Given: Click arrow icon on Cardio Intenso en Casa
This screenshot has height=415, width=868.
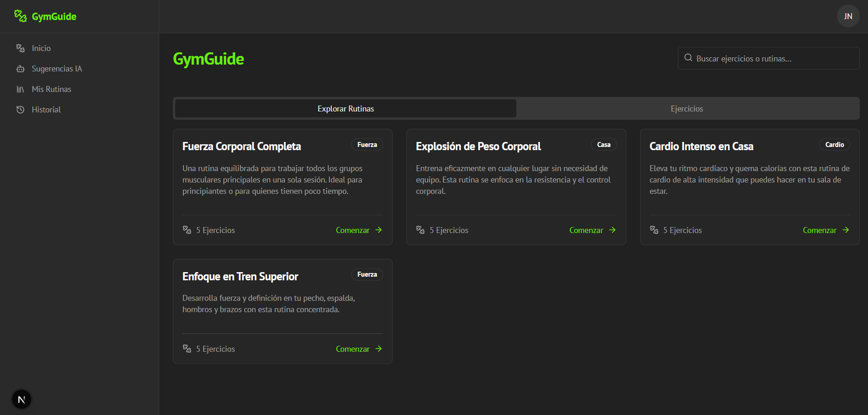Looking at the screenshot, I should point(846,230).
